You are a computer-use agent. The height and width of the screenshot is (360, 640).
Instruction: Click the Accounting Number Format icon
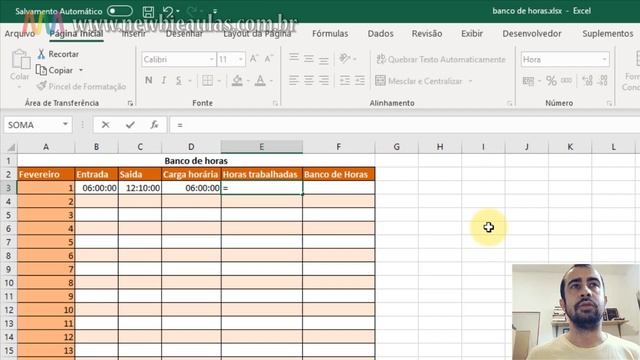click(528, 81)
